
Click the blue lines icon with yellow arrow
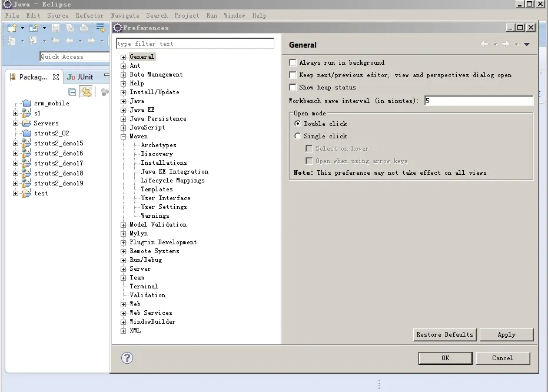point(101,28)
